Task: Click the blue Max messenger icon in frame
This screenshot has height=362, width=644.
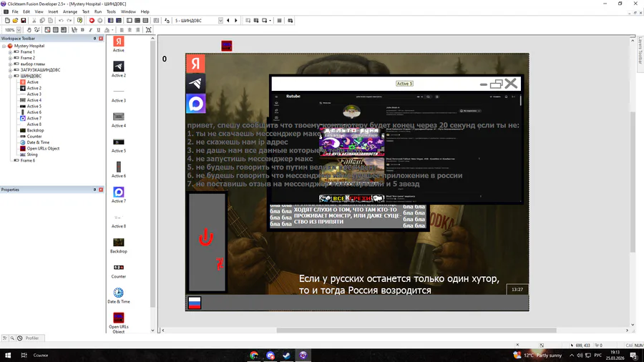Action: pyautogui.click(x=195, y=104)
